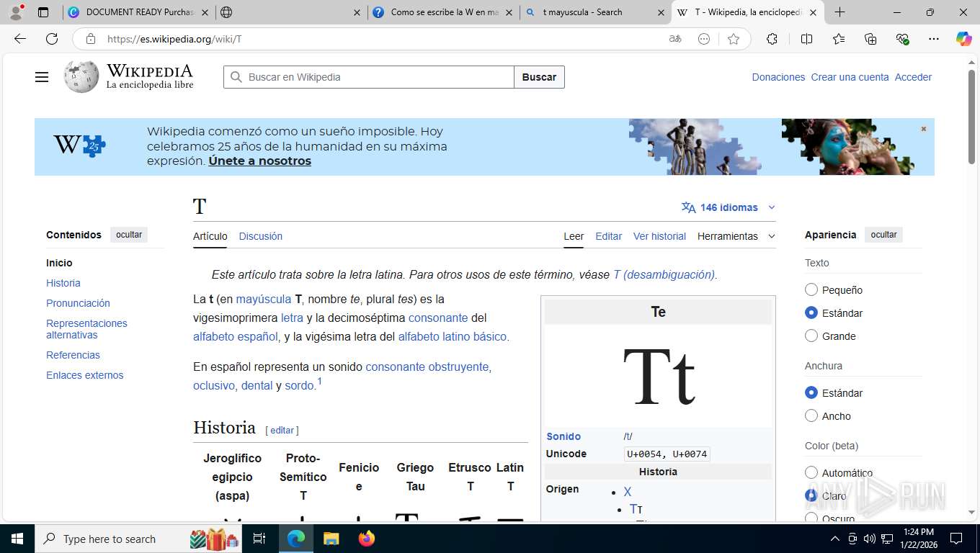Go to Wikipedia home via globe logo

[x=81, y=76]
